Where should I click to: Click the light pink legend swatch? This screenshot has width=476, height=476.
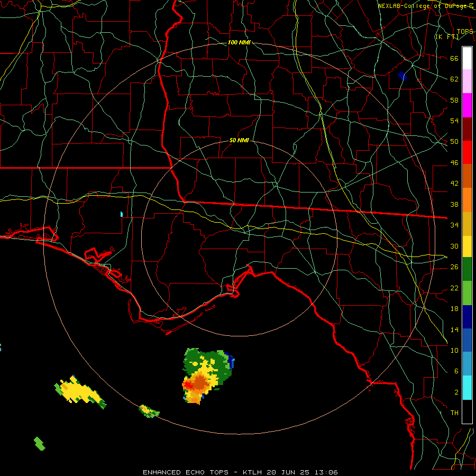click(467, 81)
